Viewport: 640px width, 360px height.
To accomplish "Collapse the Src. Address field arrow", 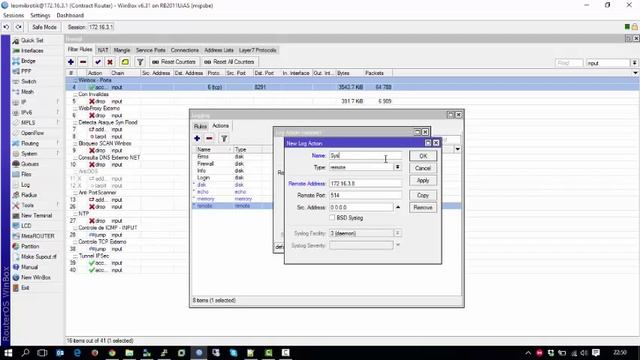I will pyautogui.click(x=398, y=207).
